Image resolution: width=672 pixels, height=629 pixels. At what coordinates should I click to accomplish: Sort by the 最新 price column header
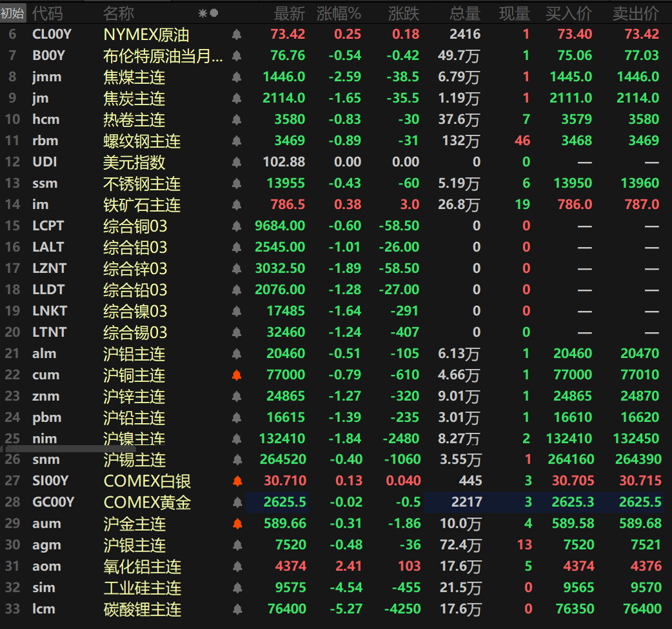tap(288, 13)
